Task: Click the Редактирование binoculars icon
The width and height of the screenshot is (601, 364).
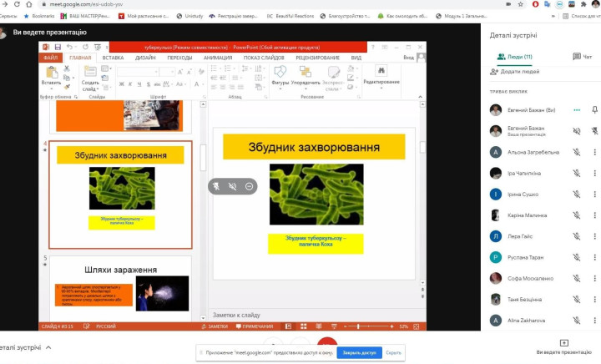Action: point(381,71)
